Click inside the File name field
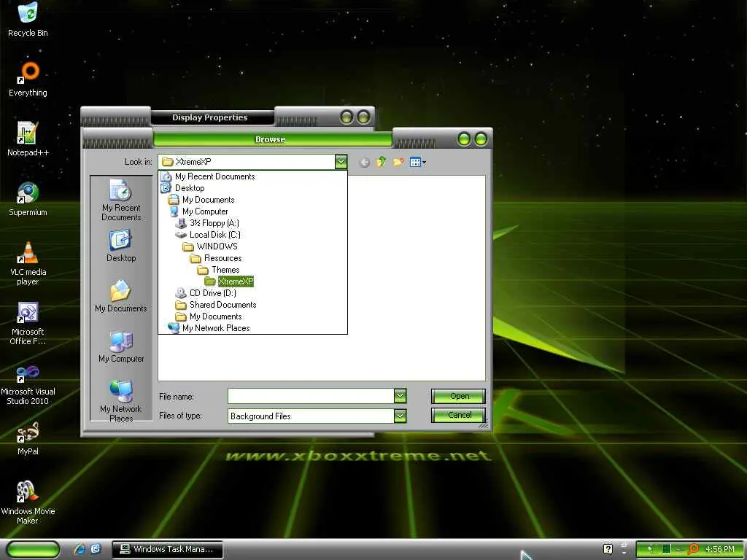The image size is (747, 560). [311, 396]
